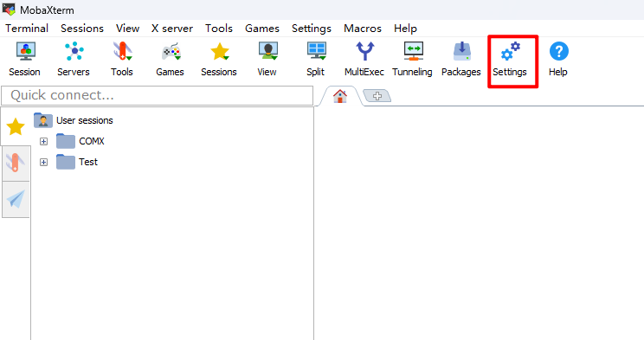Click the MobaXterm title bar app icon

[9, 9]
